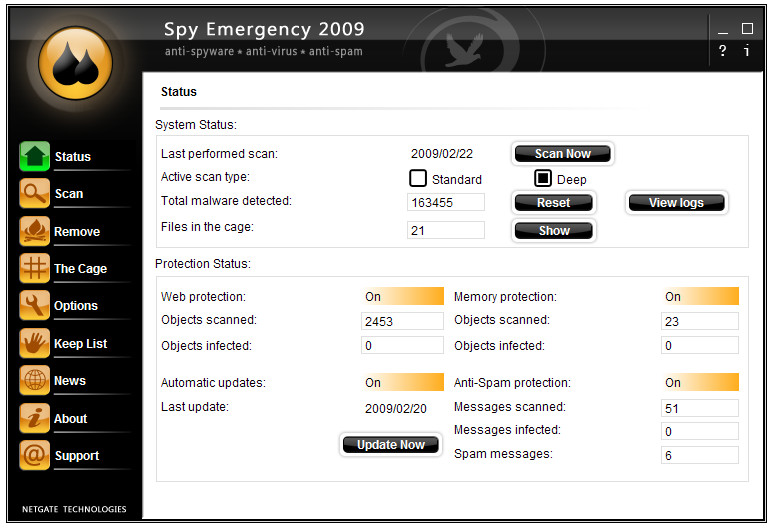Open the Keep List section label

pyautogui.click(x=80, y=344)
